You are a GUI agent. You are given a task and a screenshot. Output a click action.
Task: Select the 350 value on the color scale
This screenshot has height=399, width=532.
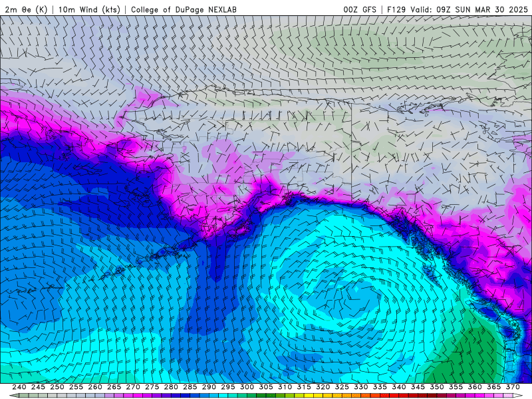[437, 387]
